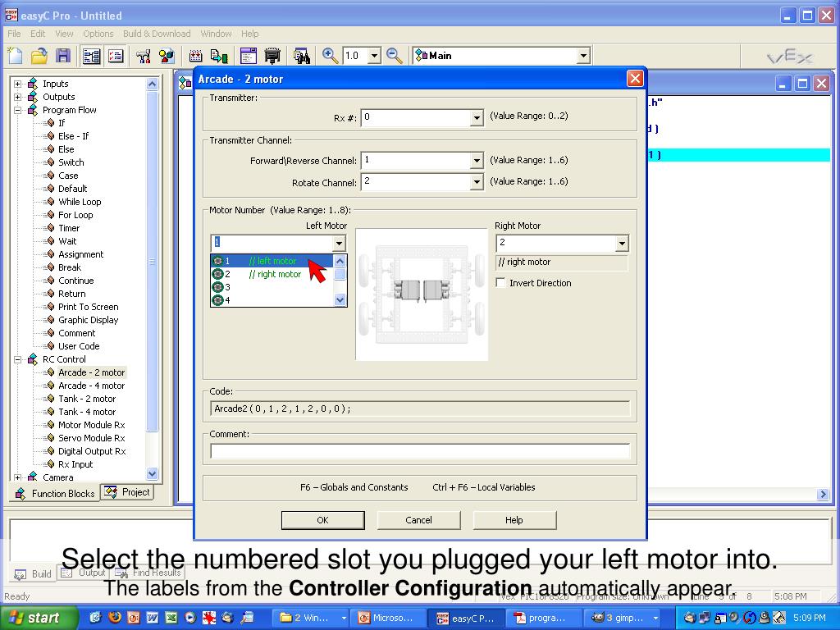Collapse the RC Control tree node
Viewport: 840px width, 630px height.
[x=18, y=359]
